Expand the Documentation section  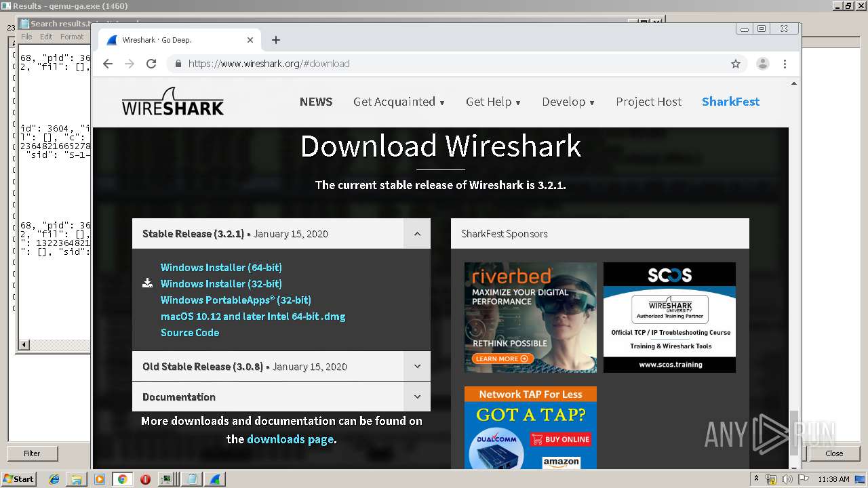(417, 397)
